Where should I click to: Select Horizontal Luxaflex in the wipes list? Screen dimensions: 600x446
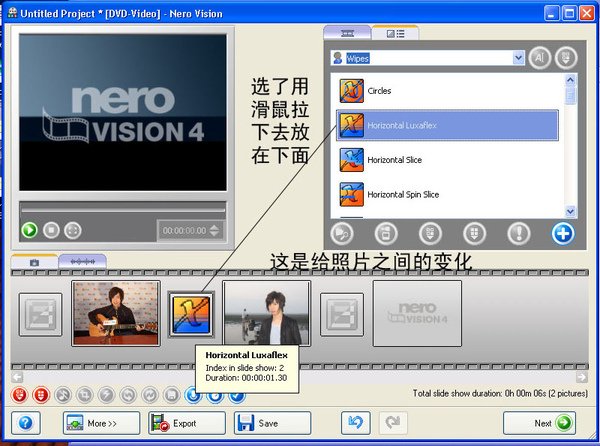click(x=447, y=125)
